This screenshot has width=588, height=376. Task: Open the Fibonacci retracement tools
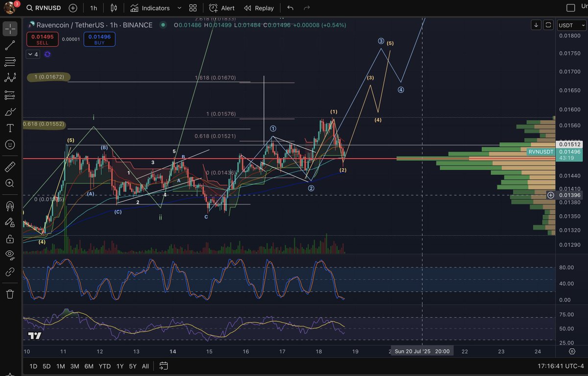10,62
